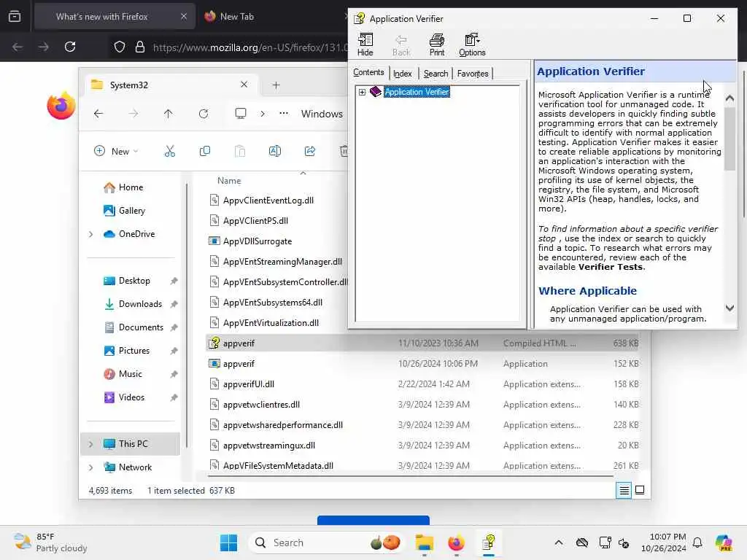Viewport: 747px width, 560px height.
Task: Open the Firefox tab overview icon
Action: (x=15, y=17)
